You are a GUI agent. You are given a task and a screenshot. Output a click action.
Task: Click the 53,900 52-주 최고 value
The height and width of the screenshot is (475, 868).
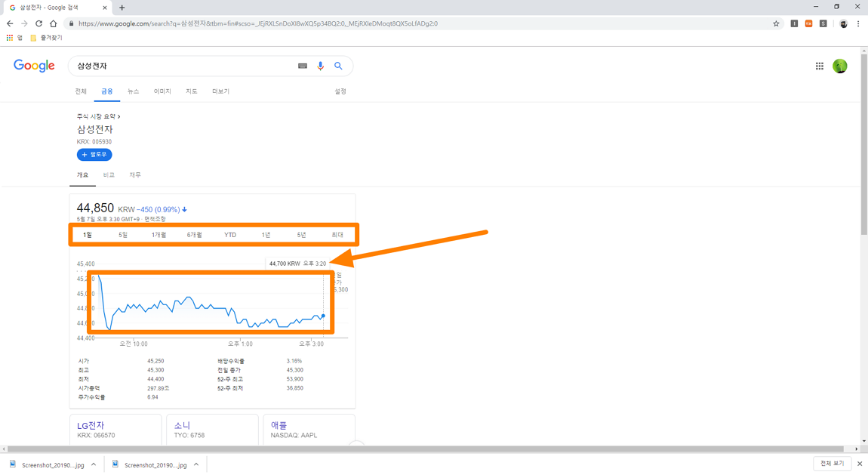pyautogui.click(x=294, y=379)
